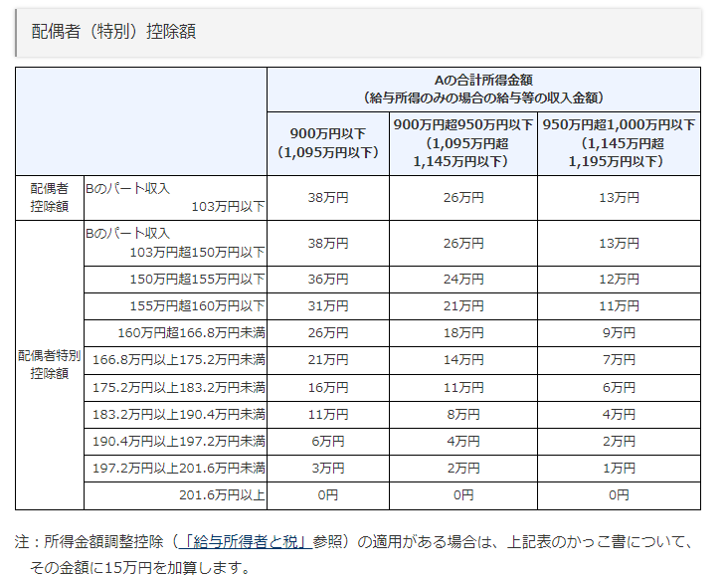Click the 1万円 cell
Screen dimensions: 728x576
pos(619,469)
